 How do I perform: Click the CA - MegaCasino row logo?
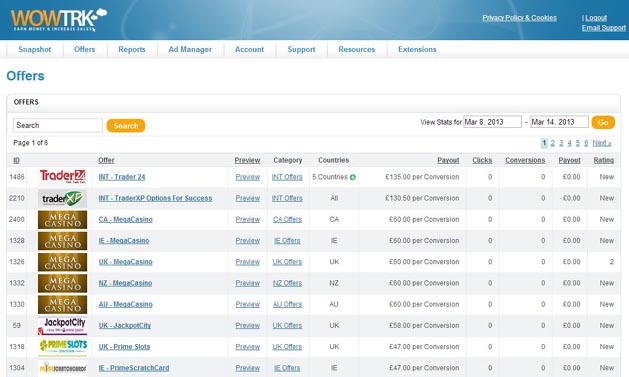tap(63, 220)
